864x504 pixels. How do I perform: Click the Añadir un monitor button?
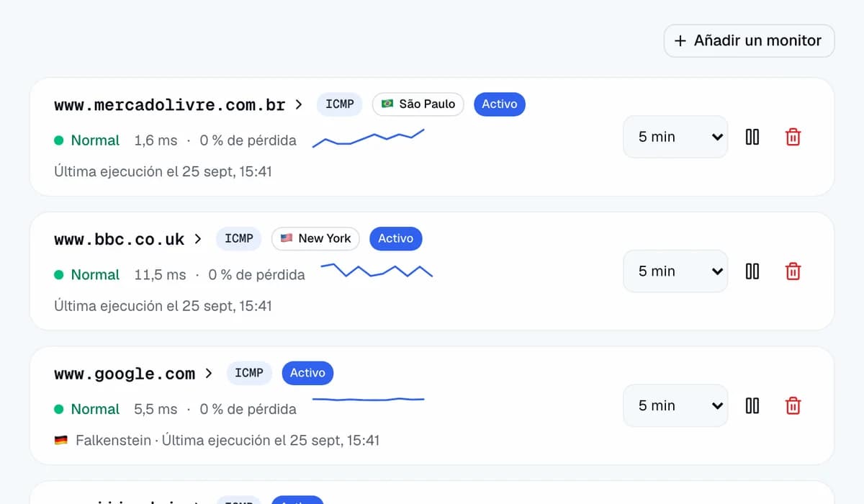pyautogui.click(x=749, y=41)
